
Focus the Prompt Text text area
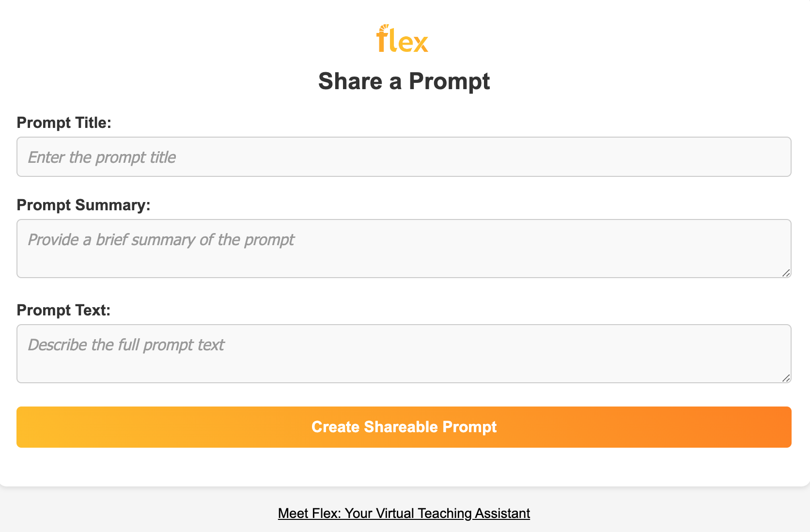[404, 361]
